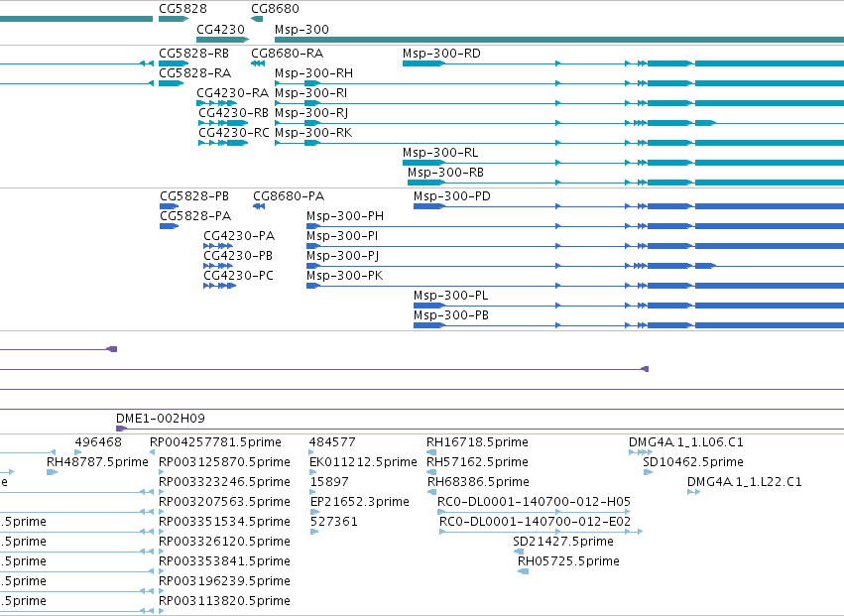Select the SD21427.5prime label
The height and width of the screenshot is (616, 844).
563,543
